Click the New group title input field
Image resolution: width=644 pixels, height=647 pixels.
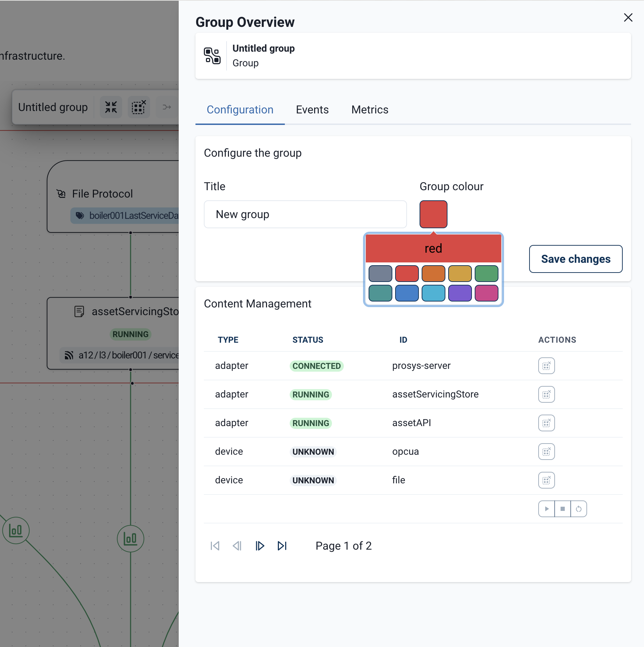click(305, 214)
